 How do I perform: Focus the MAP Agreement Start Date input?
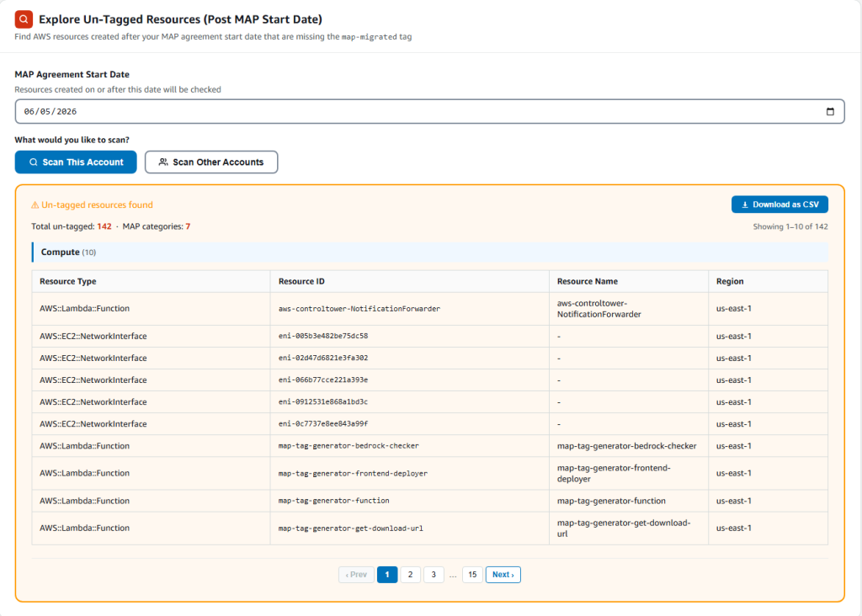(x=429, y=112)
